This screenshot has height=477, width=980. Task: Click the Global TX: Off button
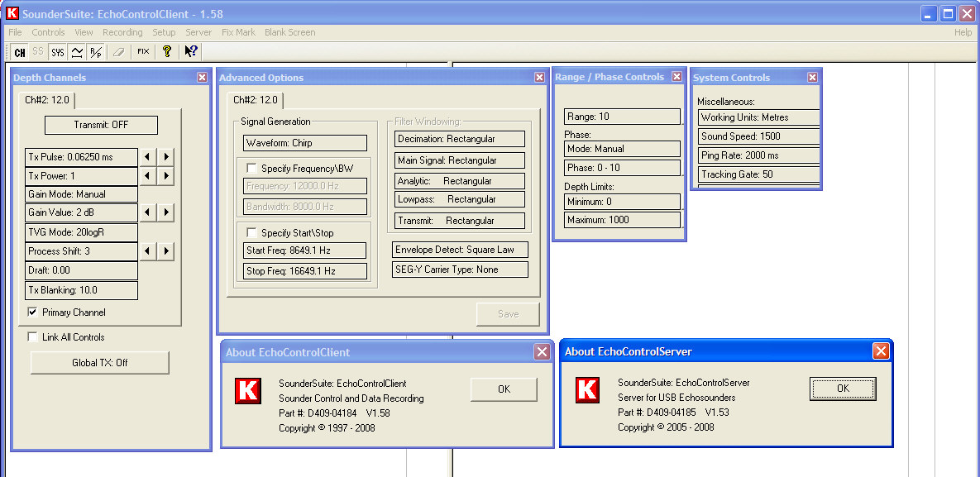tap(99, 363)
